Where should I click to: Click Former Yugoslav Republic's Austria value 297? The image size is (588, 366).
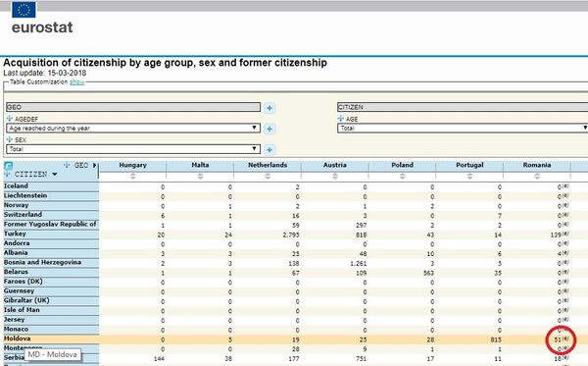point(361,226)
